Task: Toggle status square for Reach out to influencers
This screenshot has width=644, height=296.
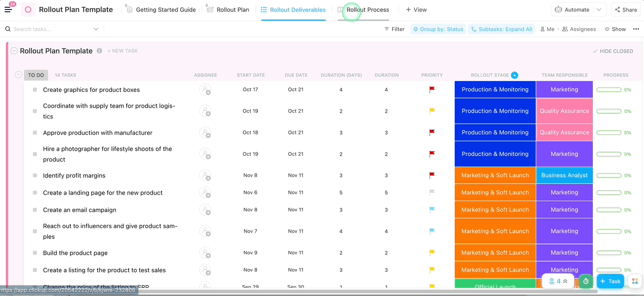Action: click(x=35, y=231)
